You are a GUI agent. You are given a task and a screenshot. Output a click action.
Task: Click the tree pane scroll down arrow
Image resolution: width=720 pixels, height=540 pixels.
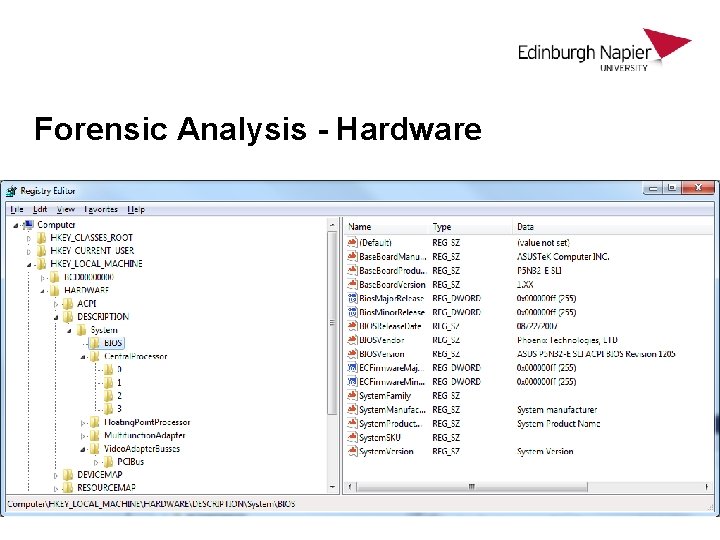(332, 487)
